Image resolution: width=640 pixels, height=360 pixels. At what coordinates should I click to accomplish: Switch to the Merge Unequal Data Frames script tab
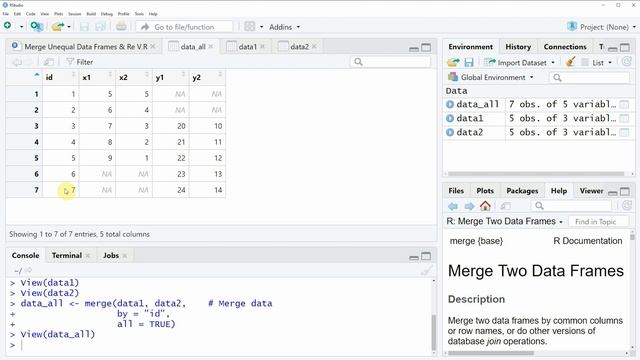click(86, 47)
